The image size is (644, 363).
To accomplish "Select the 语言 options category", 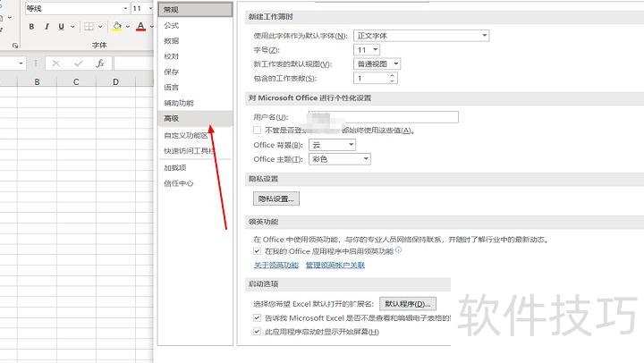I will point(195,87).
